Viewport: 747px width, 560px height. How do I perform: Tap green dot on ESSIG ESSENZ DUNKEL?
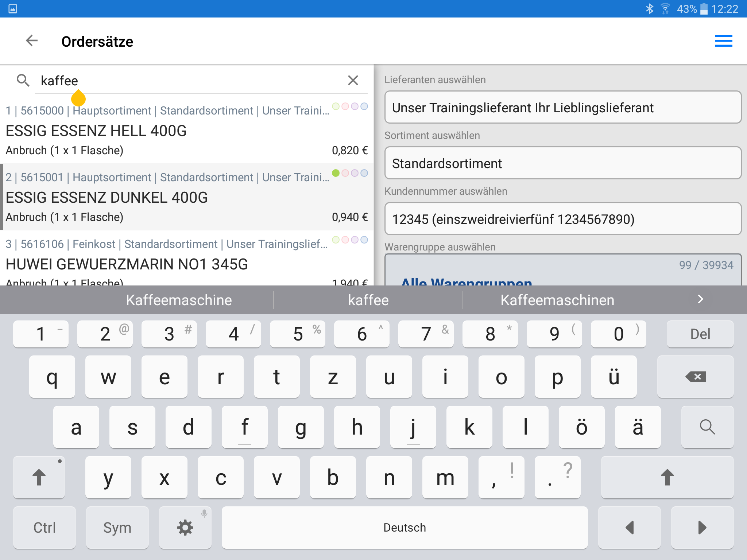point(336,173)
